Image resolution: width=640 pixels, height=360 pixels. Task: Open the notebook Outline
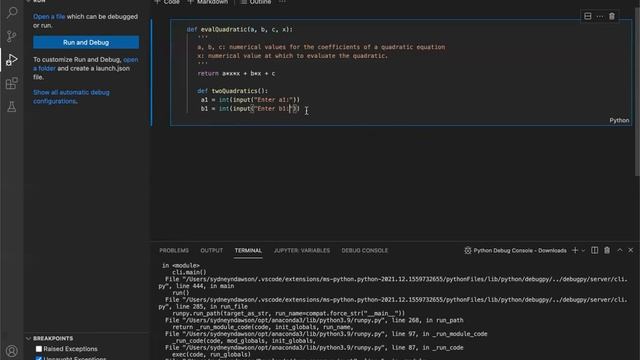pyautogui.click(x=256, y=2)
